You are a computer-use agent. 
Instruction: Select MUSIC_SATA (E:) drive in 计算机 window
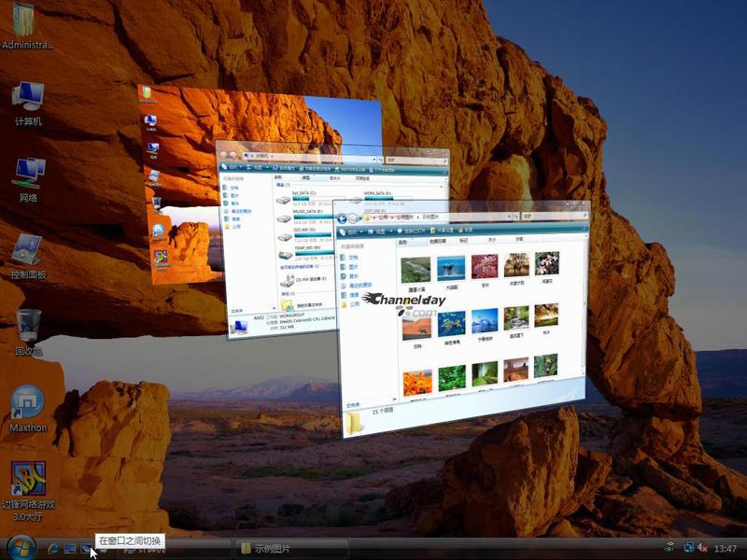point(305,216)
